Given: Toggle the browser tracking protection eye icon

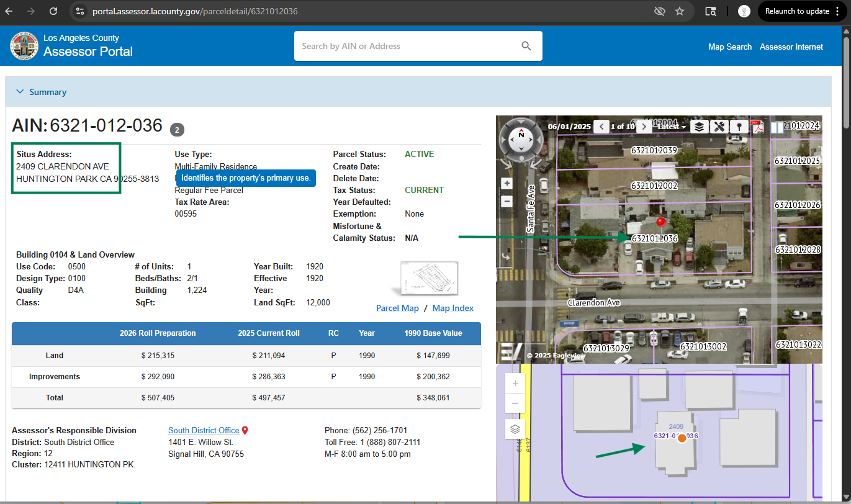Looking at the screenshot, I should (660, 11).
